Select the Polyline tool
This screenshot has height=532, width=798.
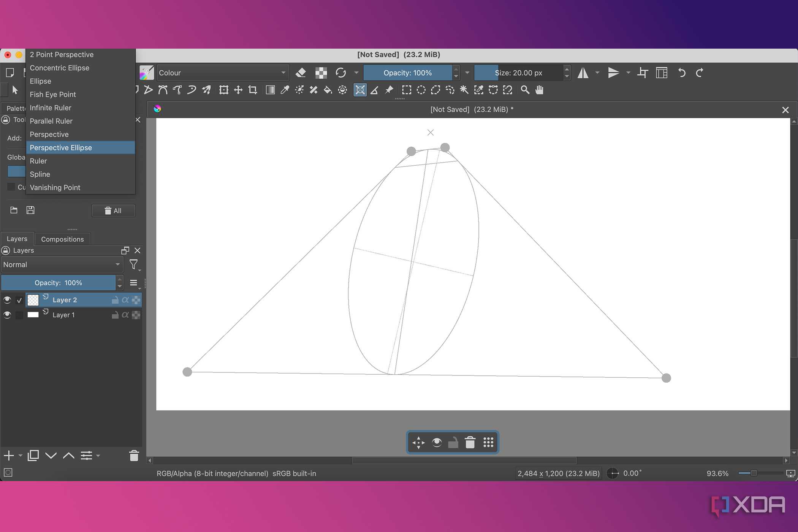click(148, 90)
